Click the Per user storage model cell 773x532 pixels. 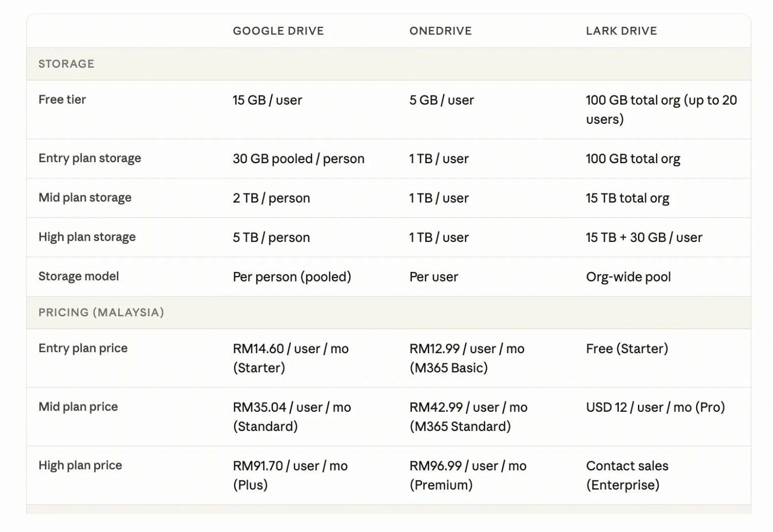pos(434,277)
